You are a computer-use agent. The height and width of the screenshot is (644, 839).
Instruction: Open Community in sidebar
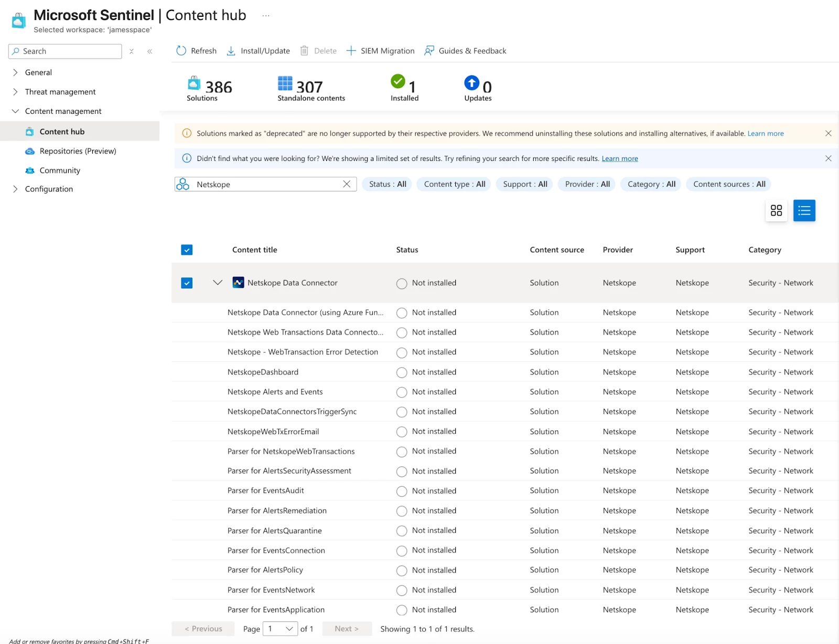[x=60, y=170]
